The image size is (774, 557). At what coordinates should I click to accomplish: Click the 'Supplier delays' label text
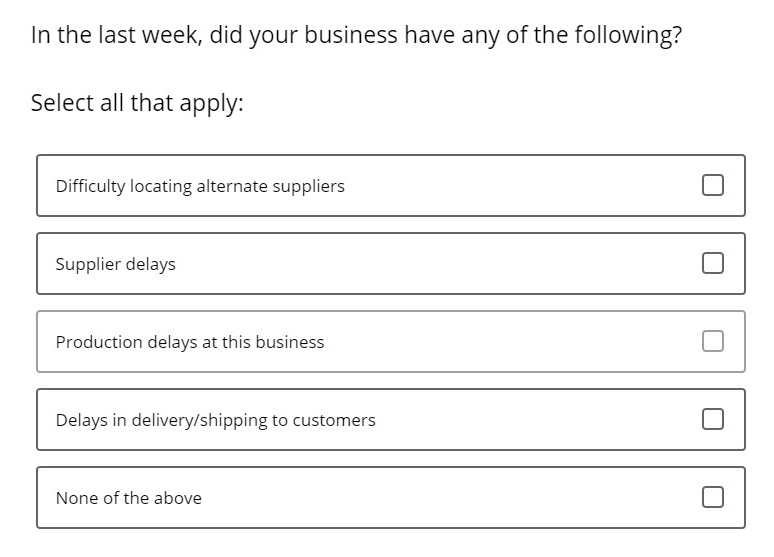coord(116,264)
